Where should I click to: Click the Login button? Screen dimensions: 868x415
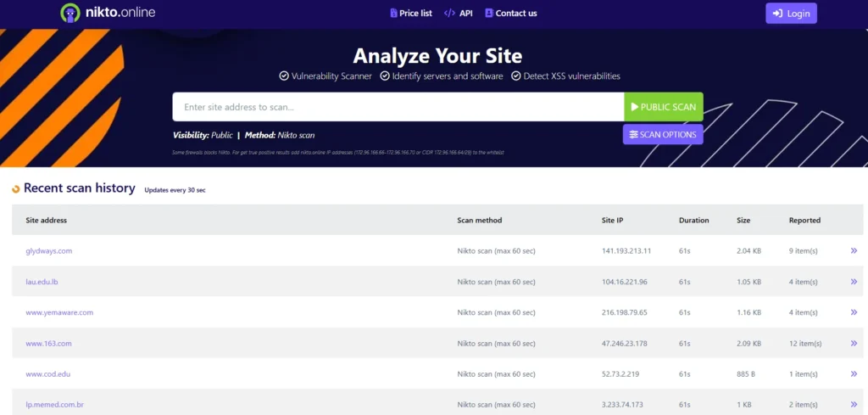(791, 14)
